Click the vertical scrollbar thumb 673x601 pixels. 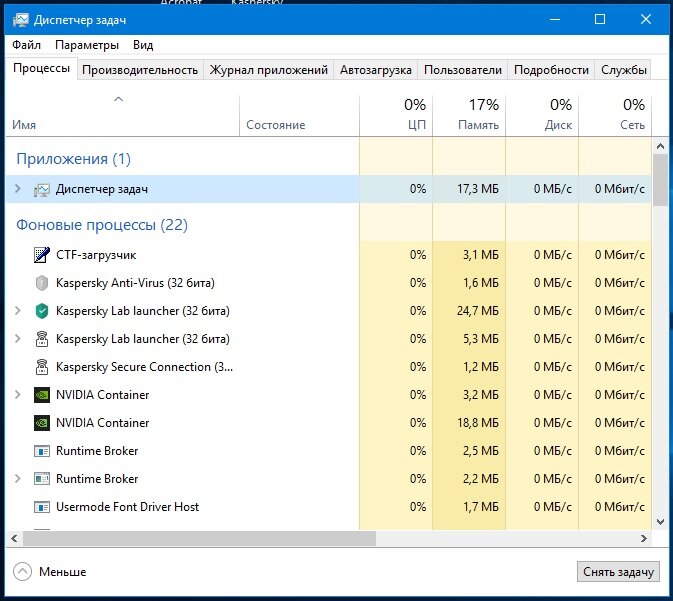click(660, 180)
